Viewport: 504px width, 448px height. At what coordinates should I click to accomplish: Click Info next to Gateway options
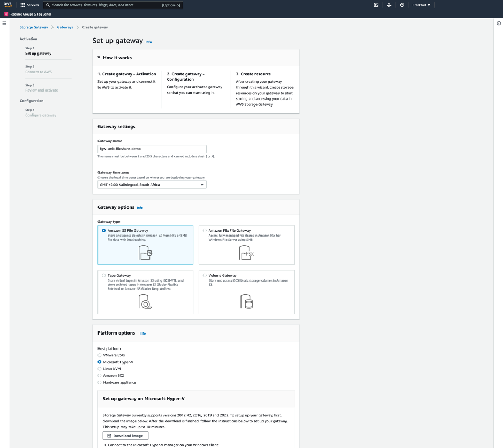140,207
